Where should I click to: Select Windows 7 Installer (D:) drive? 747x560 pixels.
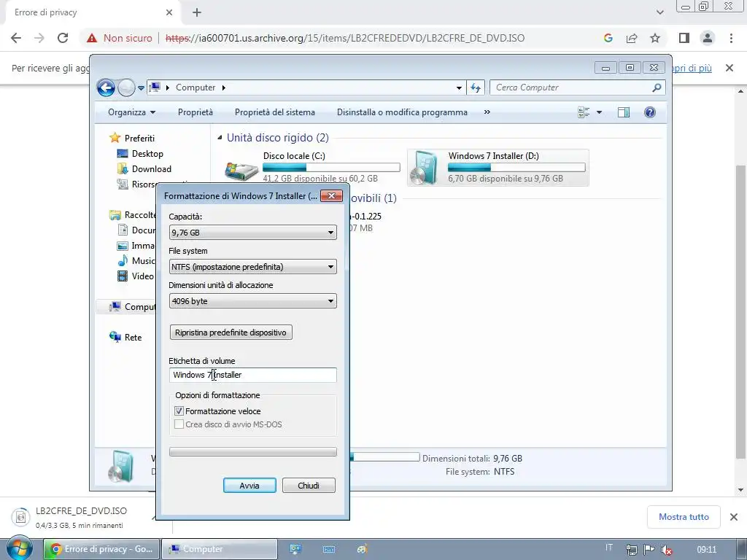[x=498, y=167]
